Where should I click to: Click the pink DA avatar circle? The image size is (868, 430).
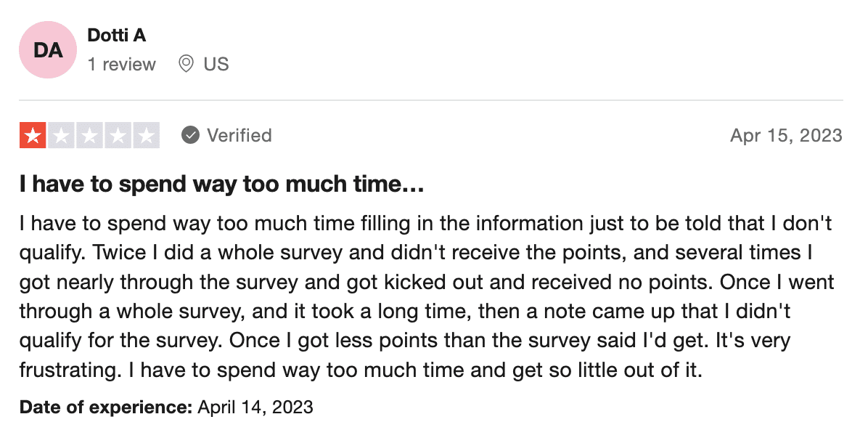[x=48, y=50]
